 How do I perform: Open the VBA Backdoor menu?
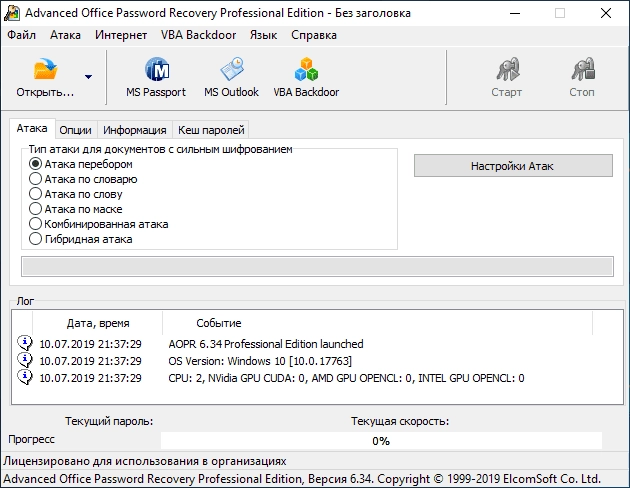coord(198,35)
